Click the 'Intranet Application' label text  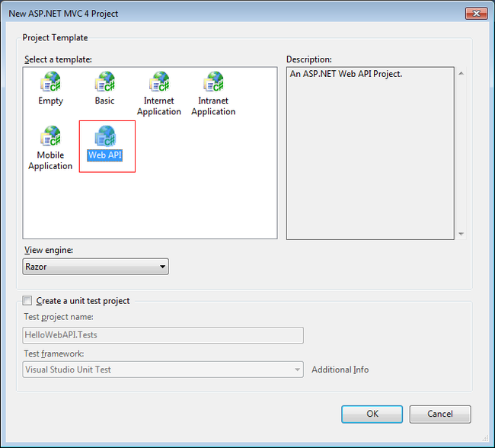point(213,106)
